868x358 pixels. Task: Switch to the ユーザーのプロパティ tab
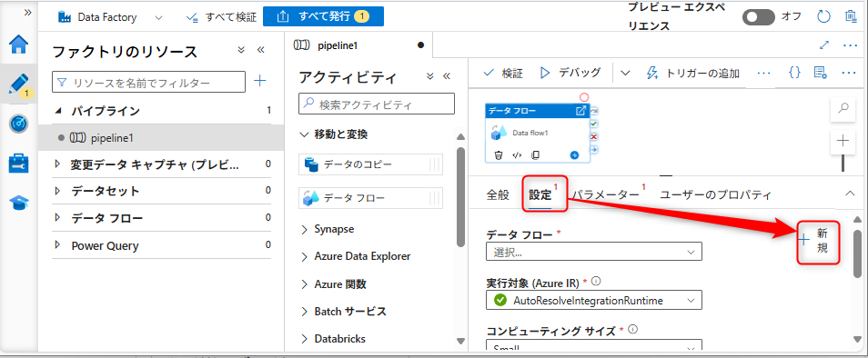[716, 194]
